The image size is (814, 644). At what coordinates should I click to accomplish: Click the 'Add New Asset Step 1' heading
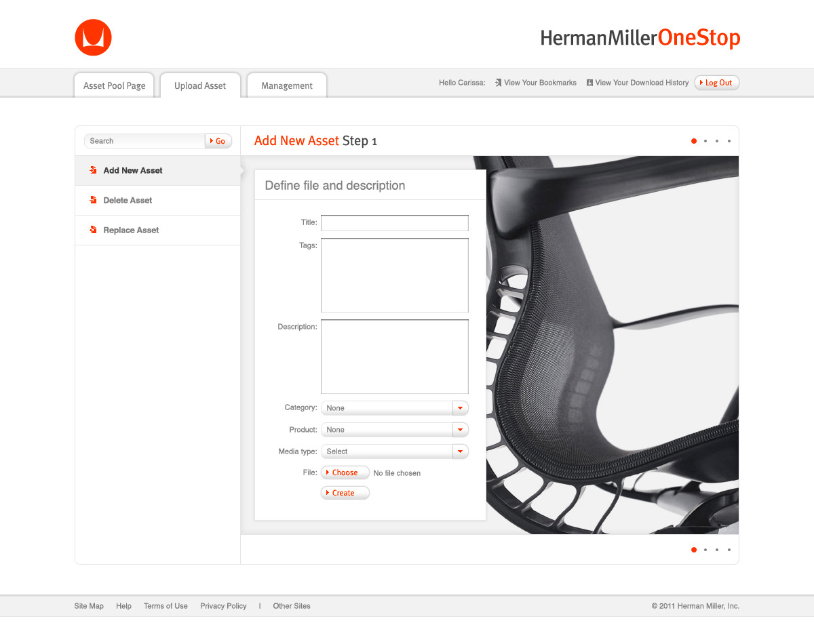tap(315, 141)
